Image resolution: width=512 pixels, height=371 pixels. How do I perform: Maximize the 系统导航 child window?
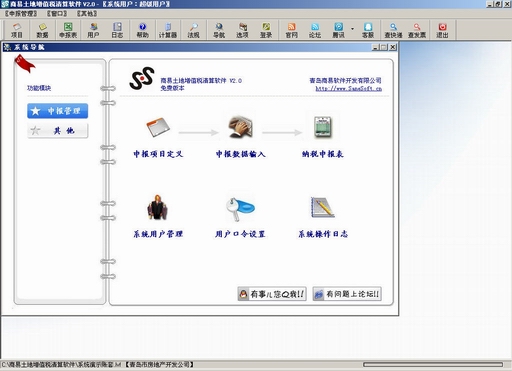tap(384, 47)
